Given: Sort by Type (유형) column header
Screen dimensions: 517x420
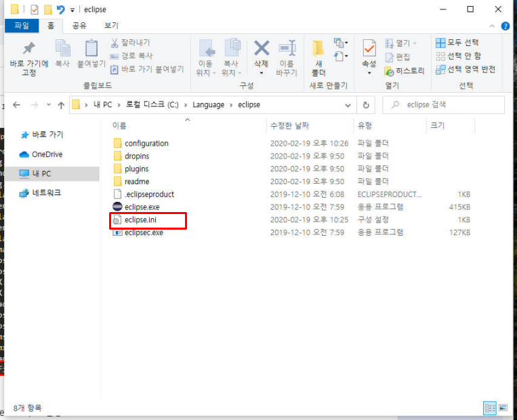Looking at the screenshot, I should [365, 125].
